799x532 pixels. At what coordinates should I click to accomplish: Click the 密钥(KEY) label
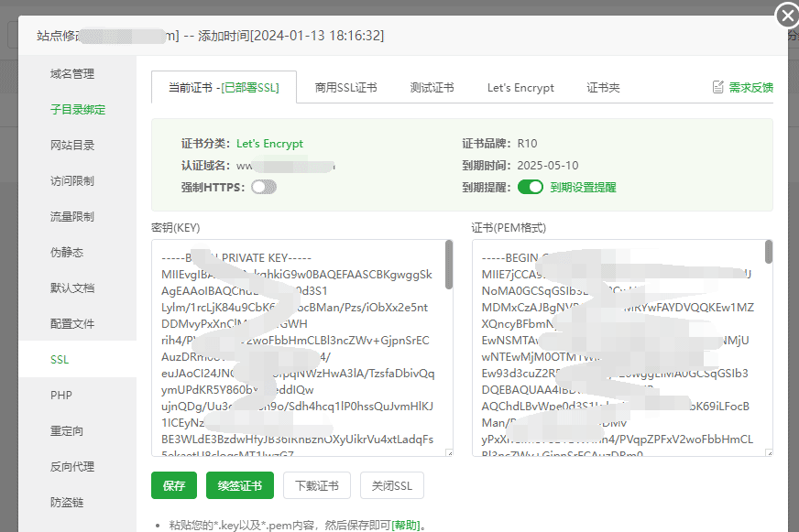(x=176, y=228)
